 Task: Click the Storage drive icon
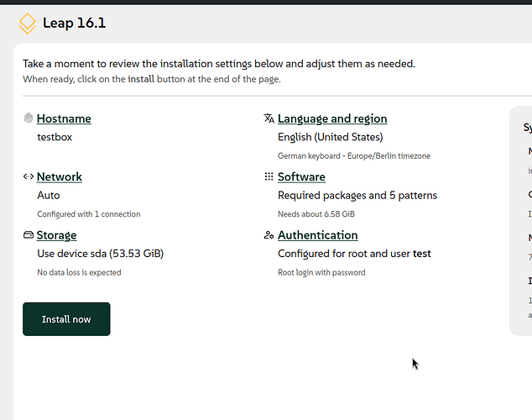(29, 235)
